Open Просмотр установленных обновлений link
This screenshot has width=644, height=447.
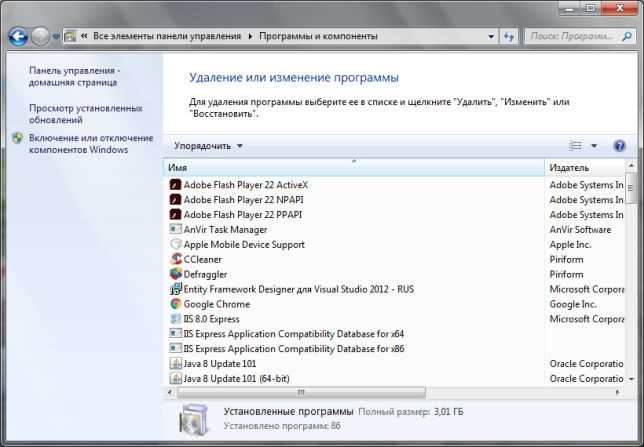coord(85,114)
